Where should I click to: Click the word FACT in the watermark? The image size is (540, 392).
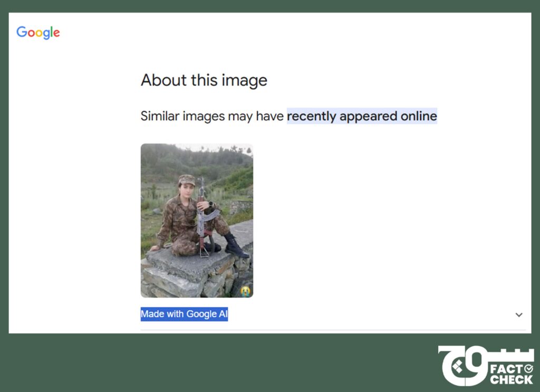(x=505, y=368)
